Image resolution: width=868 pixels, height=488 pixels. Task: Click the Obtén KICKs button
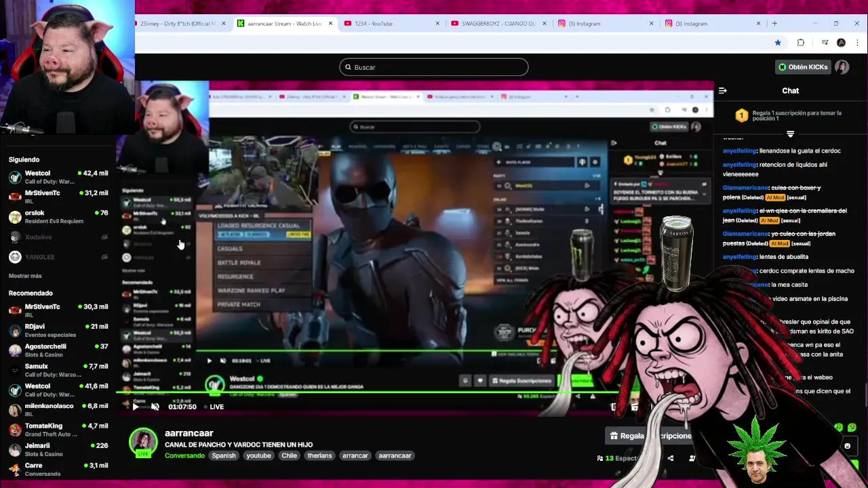[x=804, y=67]
